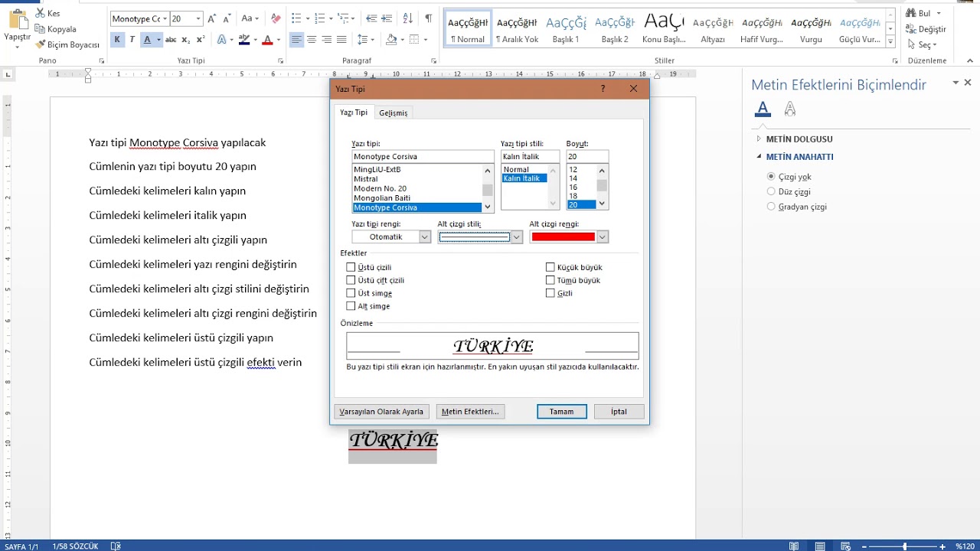Click the Değiştir replace button

pyautogui.click(x=926, y=29)
